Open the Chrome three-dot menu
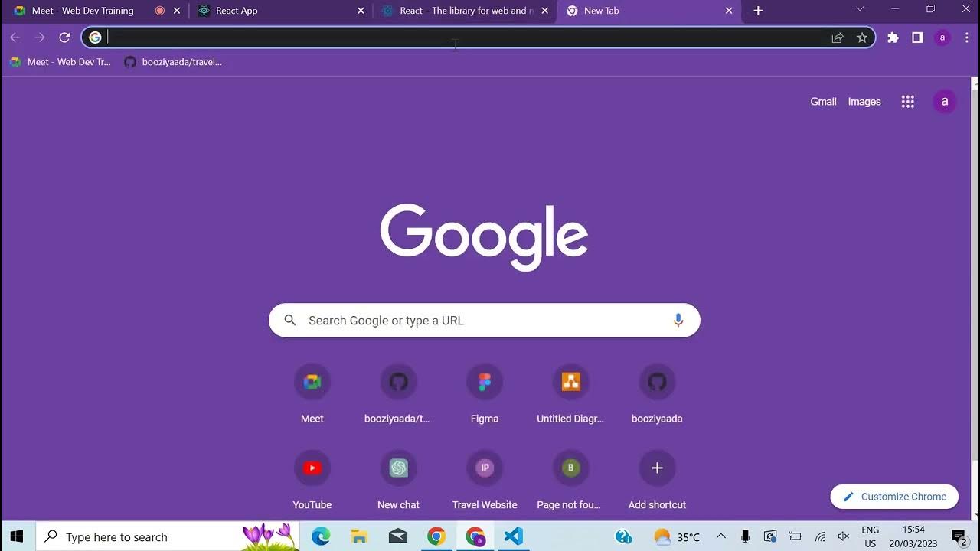The height and width of the screenshot is (551, 980). tap(966, 37)
